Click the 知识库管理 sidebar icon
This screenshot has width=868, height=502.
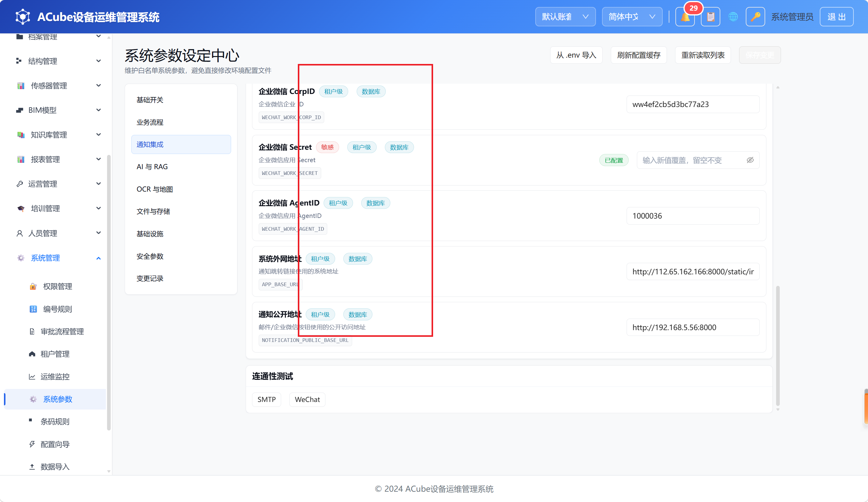(x=21, y=135)
